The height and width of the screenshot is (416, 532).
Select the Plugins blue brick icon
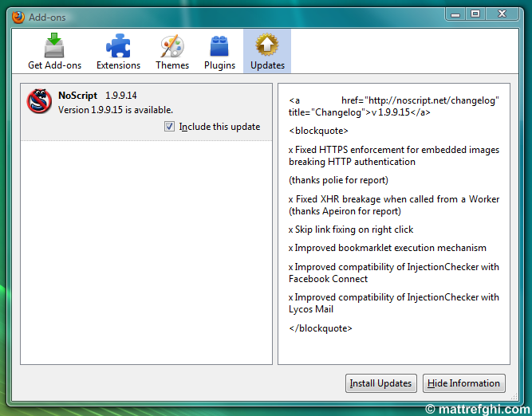pyautogui.click(x=219, y=45)
